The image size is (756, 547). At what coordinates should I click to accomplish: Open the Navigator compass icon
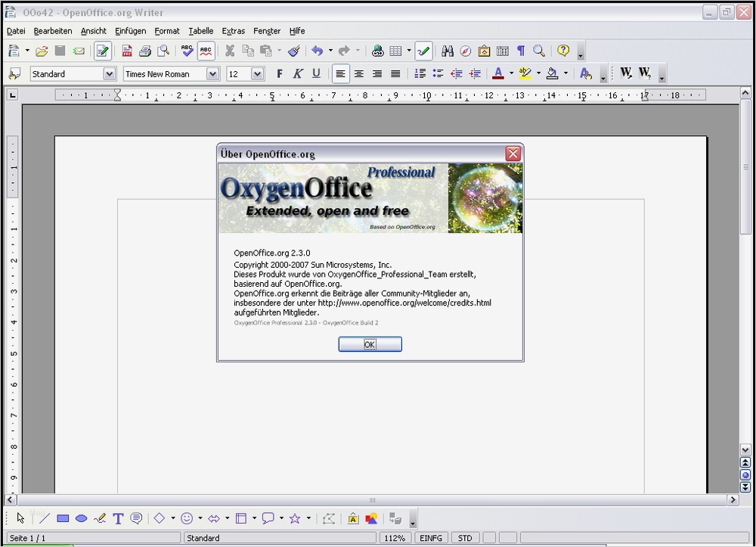[x=465, y=51]
